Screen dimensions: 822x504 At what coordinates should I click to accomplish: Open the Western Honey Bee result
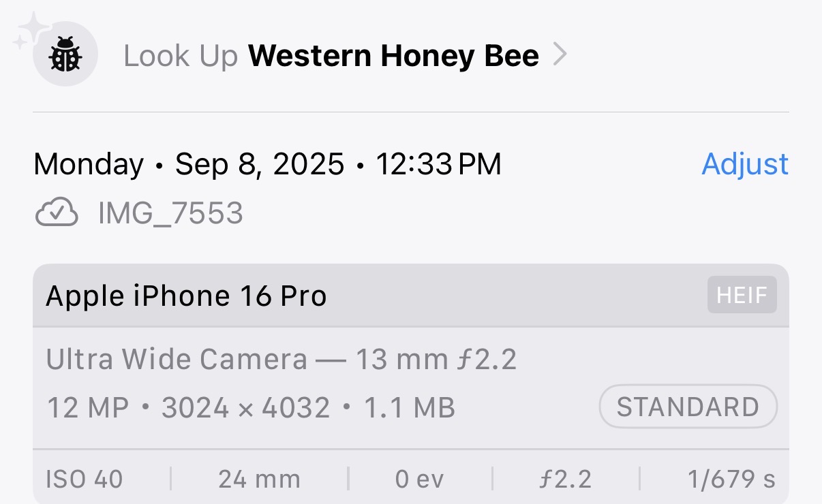click(393, 56)
